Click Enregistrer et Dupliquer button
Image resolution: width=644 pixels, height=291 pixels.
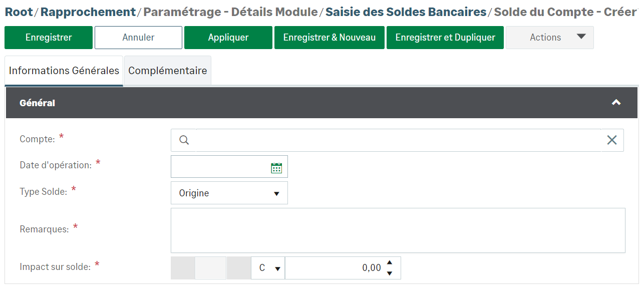tap(445, 38)
